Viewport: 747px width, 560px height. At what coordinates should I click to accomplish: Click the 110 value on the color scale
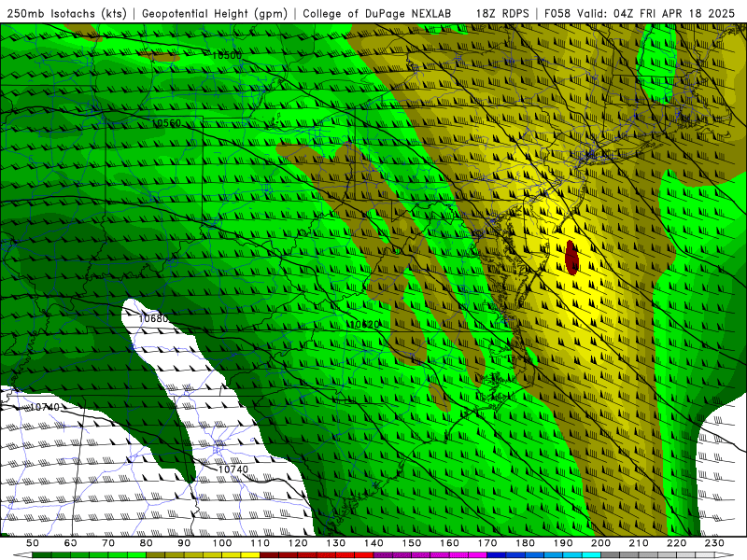click(261, 543)
